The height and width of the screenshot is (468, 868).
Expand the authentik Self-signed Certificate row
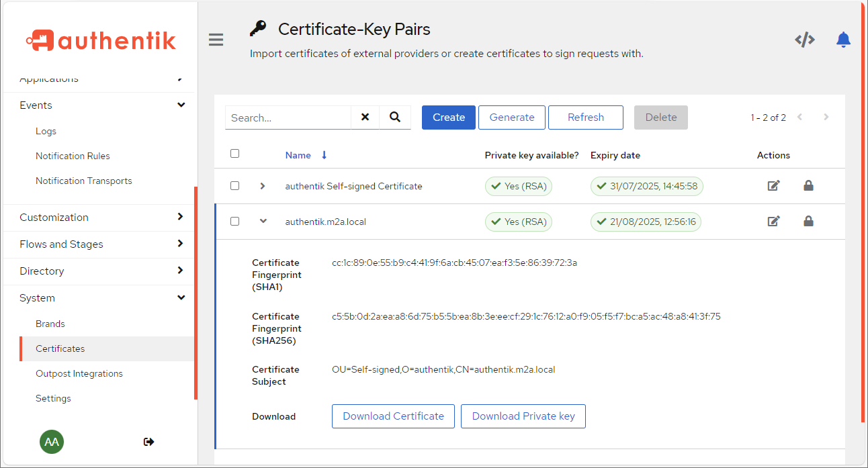[263, 186]
